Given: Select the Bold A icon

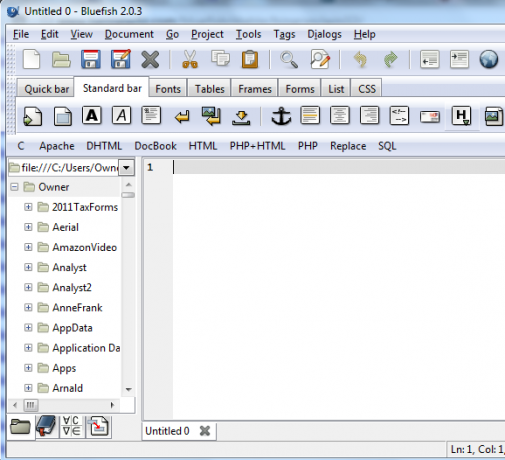Looking at the screenshot, I should click(x=92, y=116).
